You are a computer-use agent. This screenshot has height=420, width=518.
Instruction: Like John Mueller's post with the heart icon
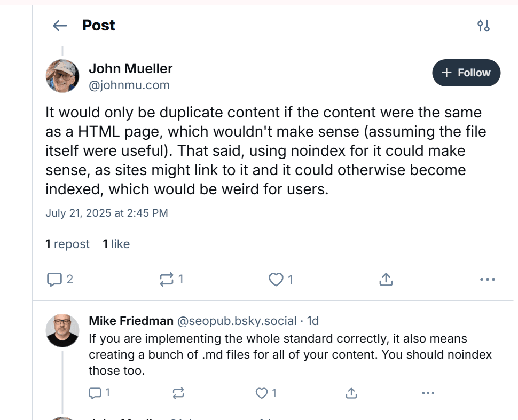[276, 279]
